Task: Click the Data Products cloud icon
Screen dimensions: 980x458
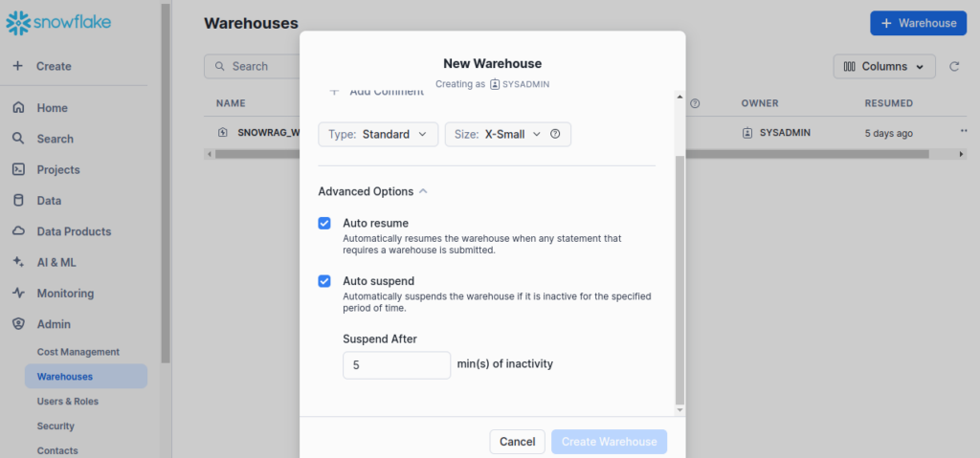Action: [x=18, y=231]
